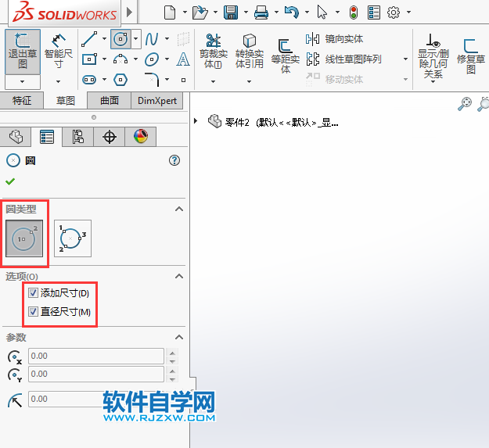Click the X center coordinate field
489x448 pixels.
(x=96, y=356)
